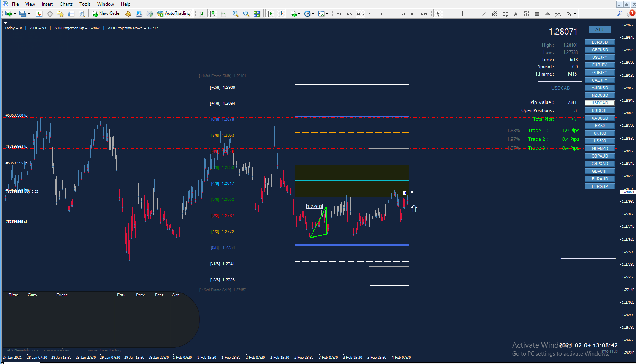The image size is (636, 364).
Task: Click the Zoom In magnifier icon
Action: pyautogui.click(x=236, y=14)
